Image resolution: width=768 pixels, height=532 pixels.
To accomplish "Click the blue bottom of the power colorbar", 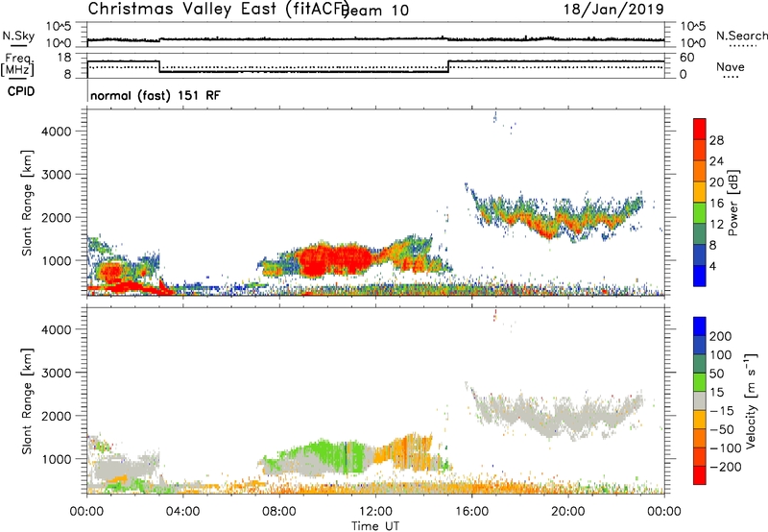I will point(700,276).
